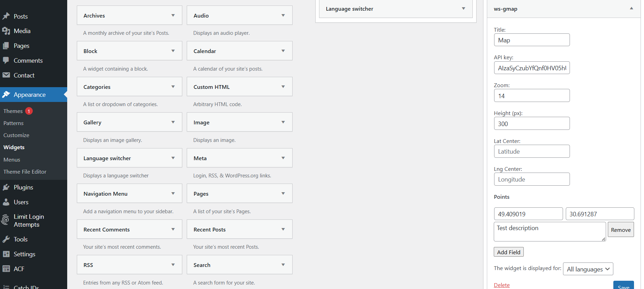Viewport: 644px width, 289px height.
Task: Expand the Gallery widget arrow
Action: tap(173, 122)
